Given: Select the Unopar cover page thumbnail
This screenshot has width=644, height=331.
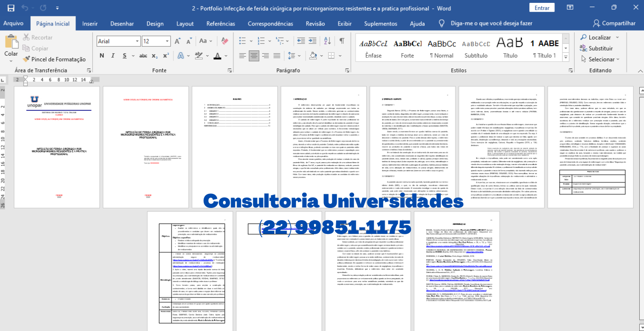Looking at the screenshot, I should coord(56,147).
